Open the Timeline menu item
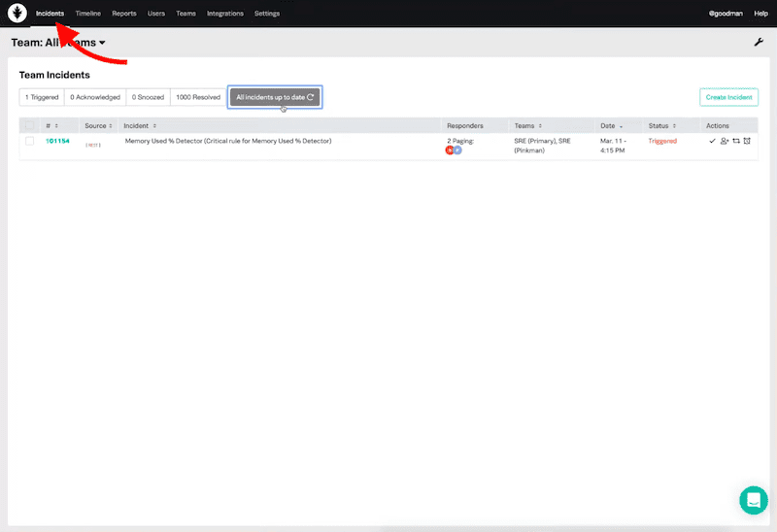 tap(87, 14)
